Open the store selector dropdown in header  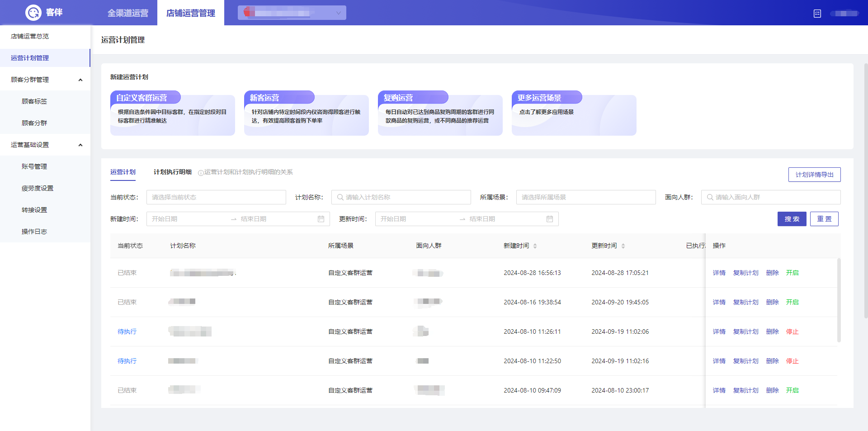(292, 13)
